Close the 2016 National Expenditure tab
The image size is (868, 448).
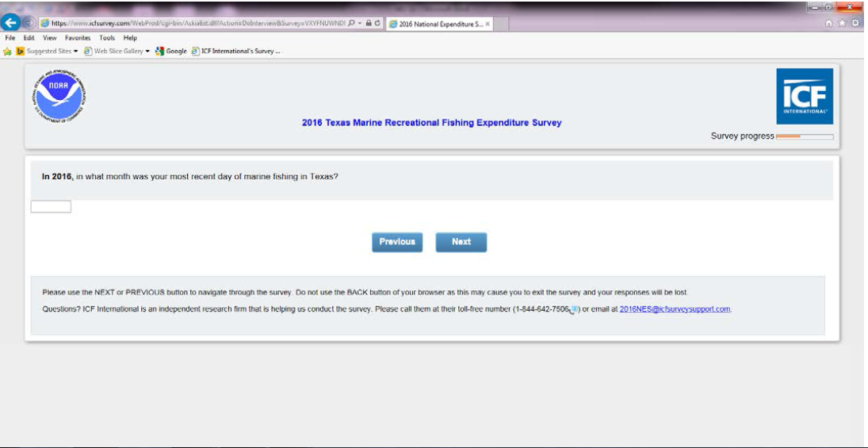pos(488,24)
